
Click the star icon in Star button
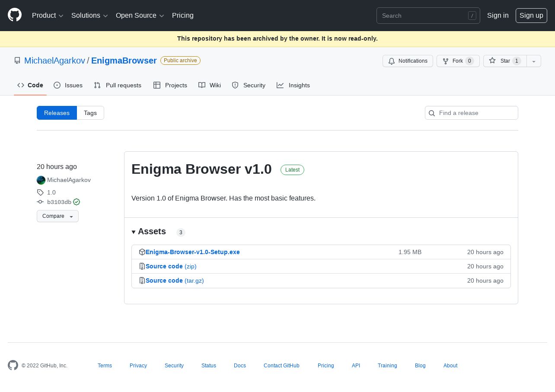click(492, 61)
